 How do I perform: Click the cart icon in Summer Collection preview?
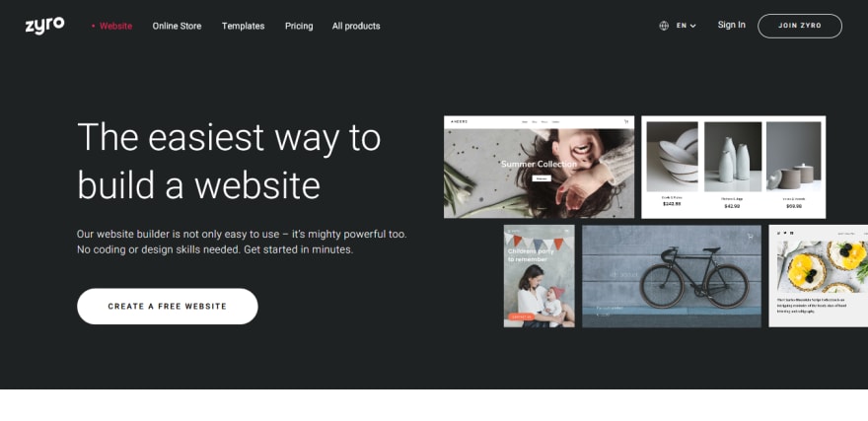click(626, 121)
